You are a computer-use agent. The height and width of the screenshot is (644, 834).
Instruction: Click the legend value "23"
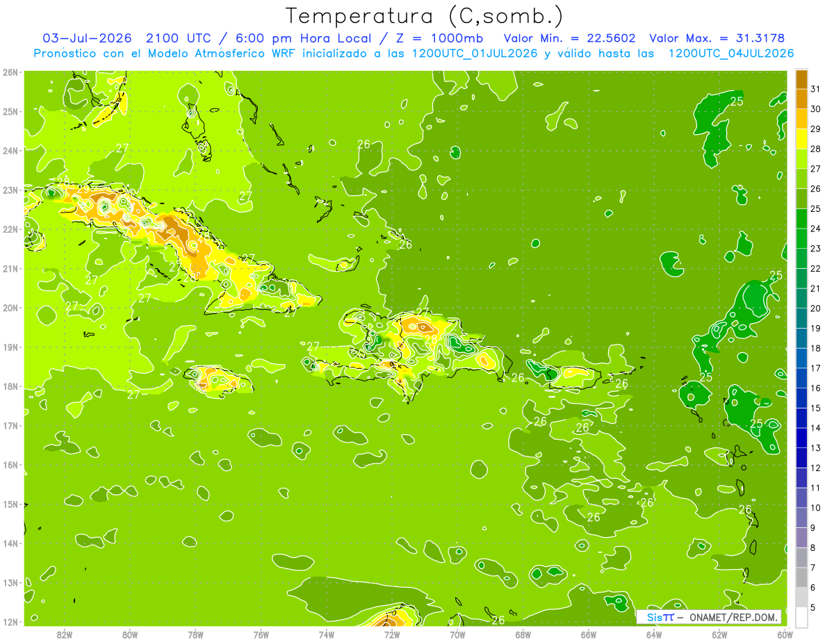click(815, 249)
